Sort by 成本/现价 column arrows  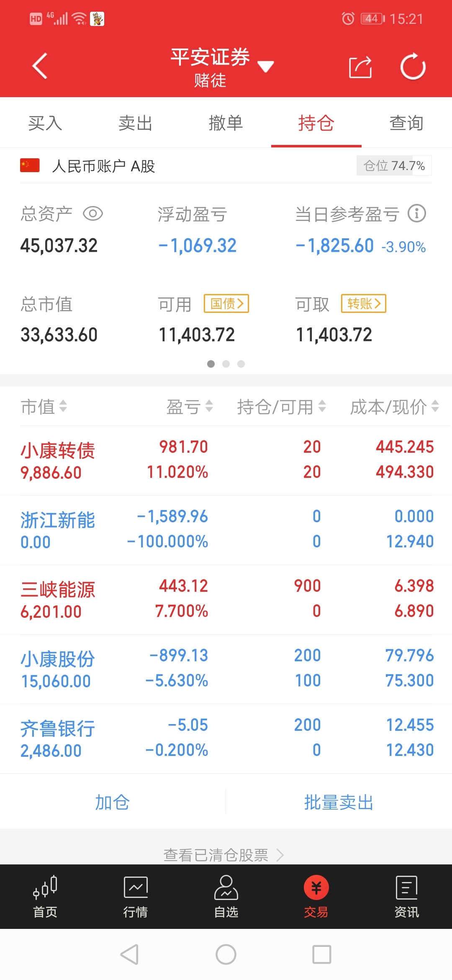point(435,406)
